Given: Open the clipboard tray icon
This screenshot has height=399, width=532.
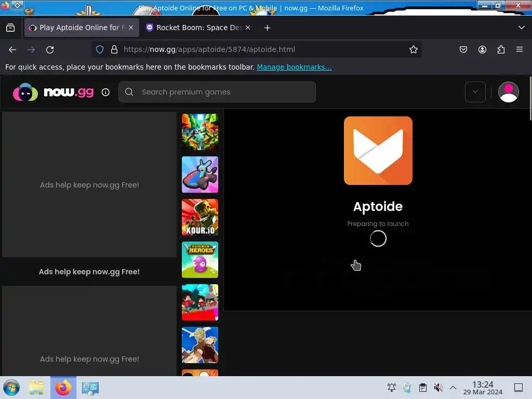Looking at the screenshot, I should coord(423,388).
